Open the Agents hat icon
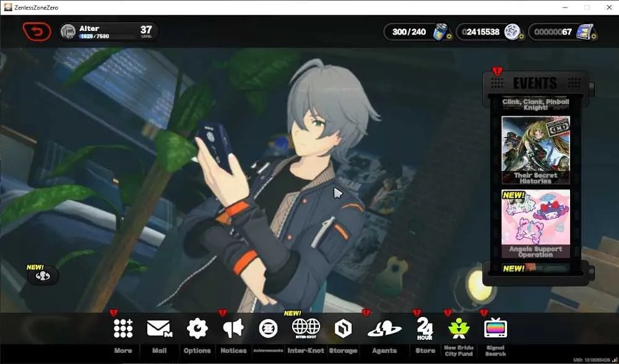This screenshot has height=364, width=619. tap(384, 329)
